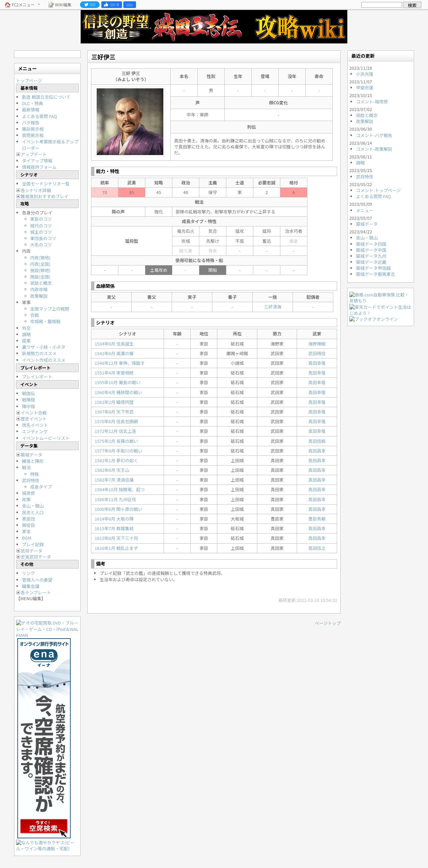
Task: Expand the アップデート tree item
Action: click(18, 154)
